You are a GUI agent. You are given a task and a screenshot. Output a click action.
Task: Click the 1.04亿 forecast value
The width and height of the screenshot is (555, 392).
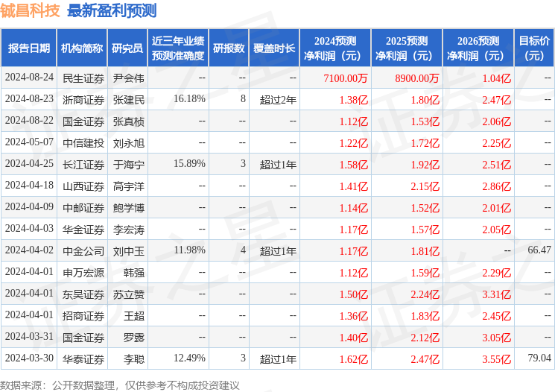tap(497, 78)
